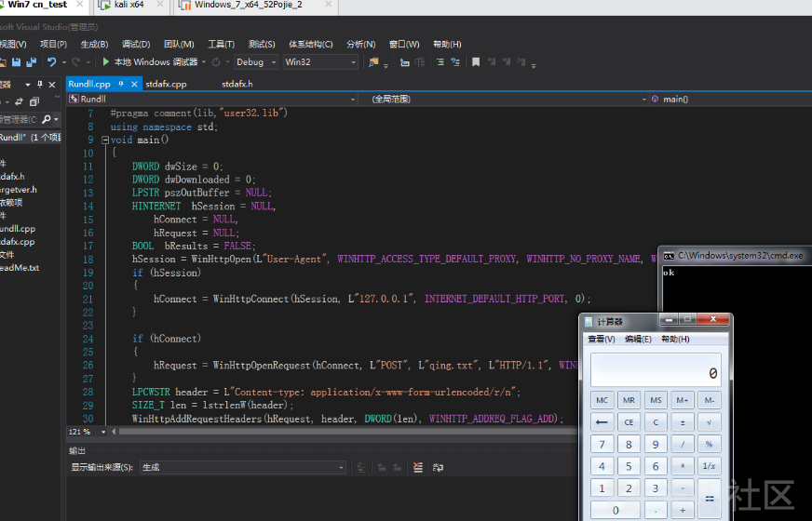Image resolution: width=812 pixels, height=521 pixels.
Task: Click the Undo arrow icon
Action: click(51, 62)
